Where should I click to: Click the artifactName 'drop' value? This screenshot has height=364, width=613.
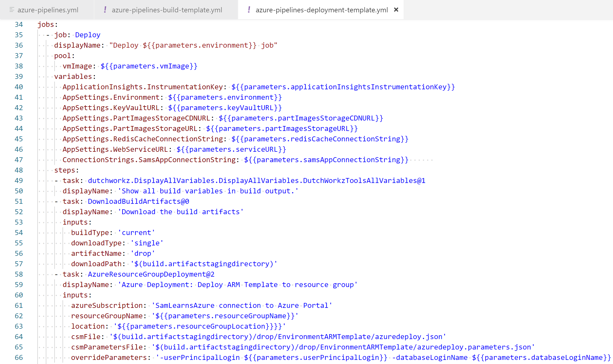[x=143, y=253]
